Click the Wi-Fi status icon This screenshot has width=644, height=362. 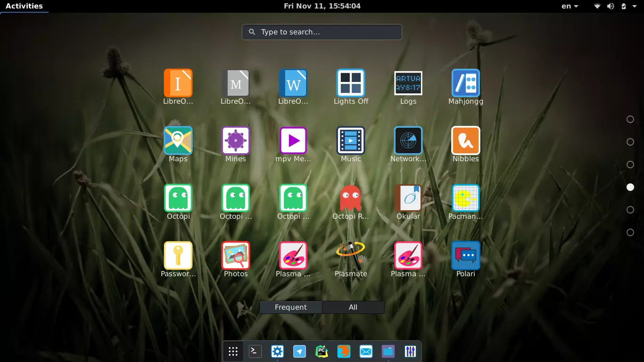coord(597,6)
